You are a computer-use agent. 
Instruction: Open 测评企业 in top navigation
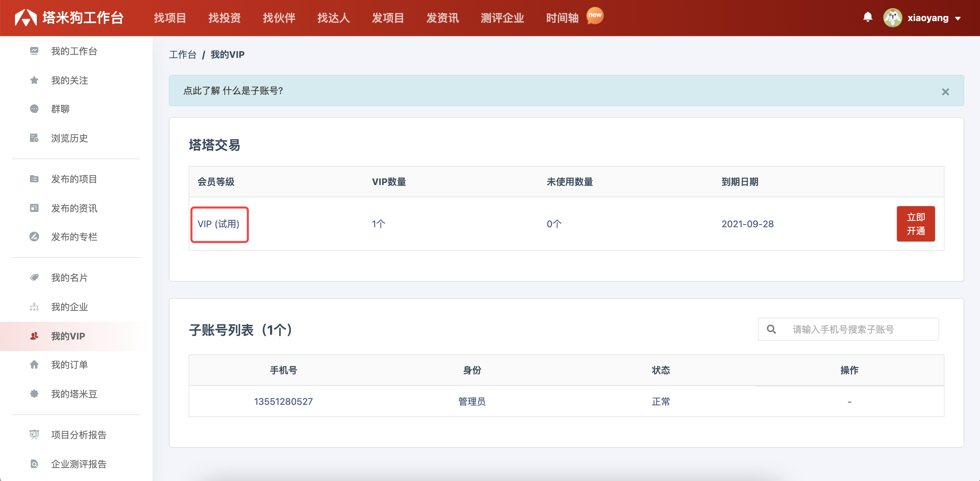[502, 18]
